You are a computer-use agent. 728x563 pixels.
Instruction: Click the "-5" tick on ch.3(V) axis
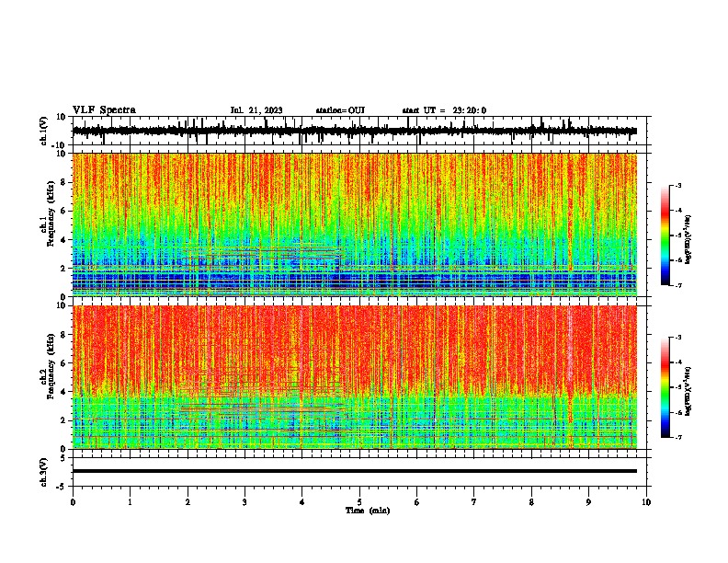(62, 487)
